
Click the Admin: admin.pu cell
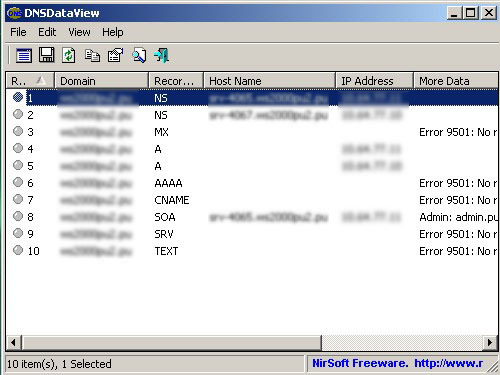(458, 217)
